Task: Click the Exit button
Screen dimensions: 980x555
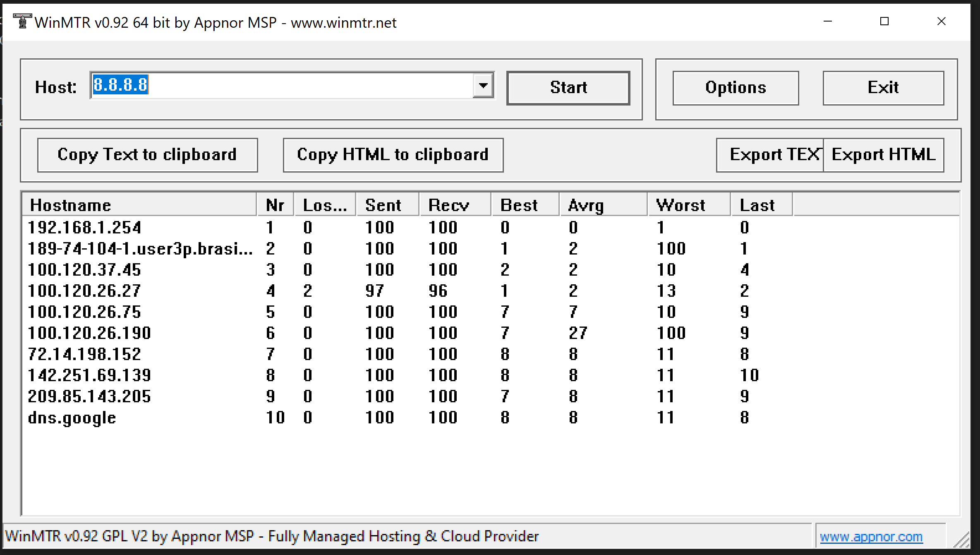Action: click(883, 88)
